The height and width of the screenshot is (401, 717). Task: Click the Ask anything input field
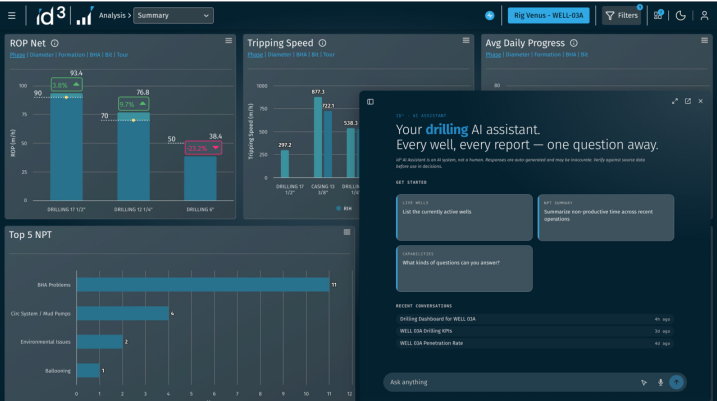coord(512,382)
